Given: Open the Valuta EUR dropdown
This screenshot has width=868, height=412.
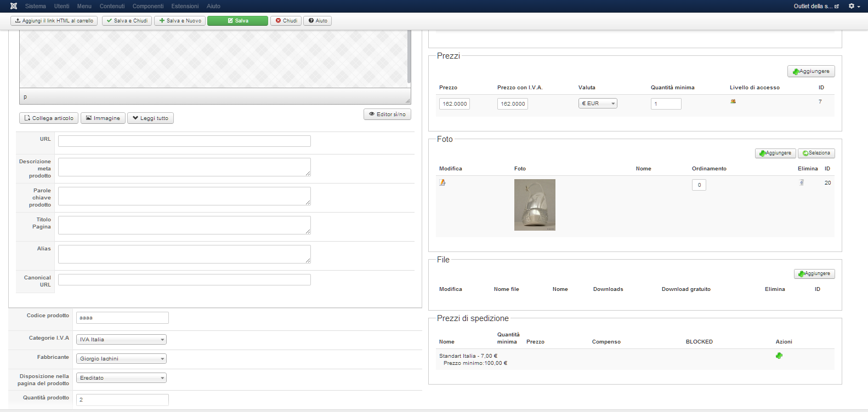Looking at the screenshot, I should click(x=598, y=103).
